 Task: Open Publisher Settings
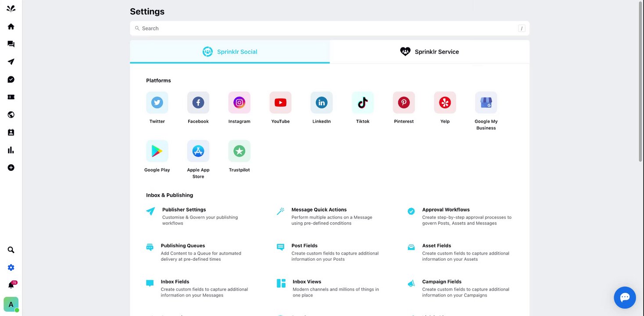coord(184,210)
